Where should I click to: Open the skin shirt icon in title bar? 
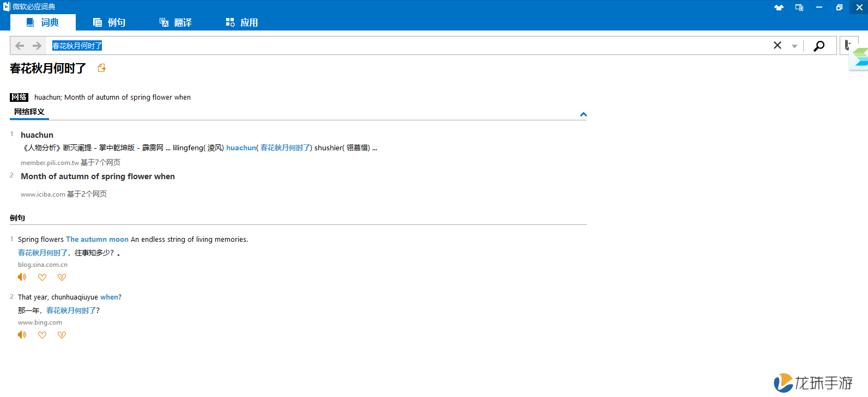[779, 7]
